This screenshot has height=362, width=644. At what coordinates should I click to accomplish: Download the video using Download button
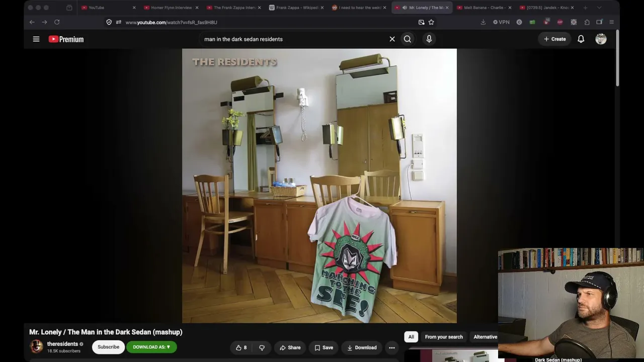pos(362,347)
